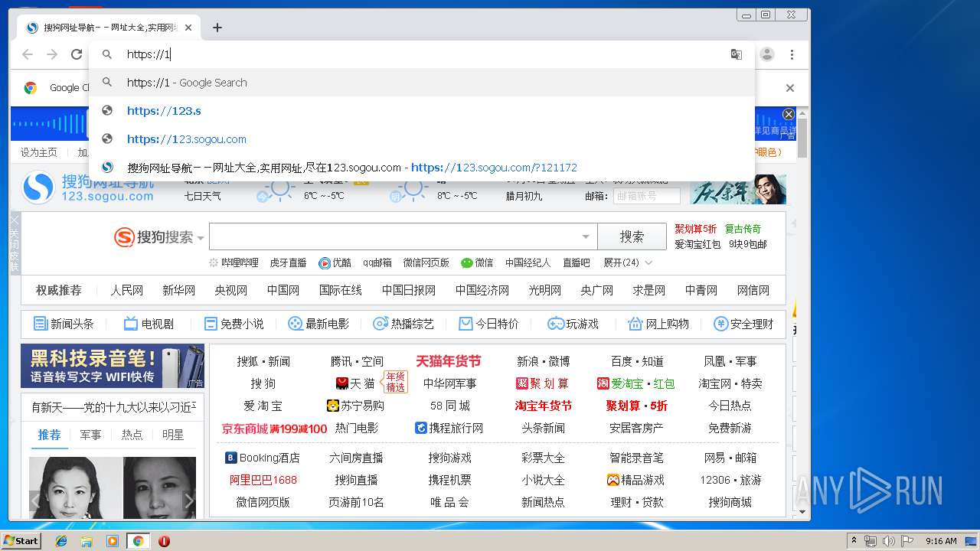Close the skin via 关闭皮肤 side tab
The image size is (980, 551).
click(15, 243)
